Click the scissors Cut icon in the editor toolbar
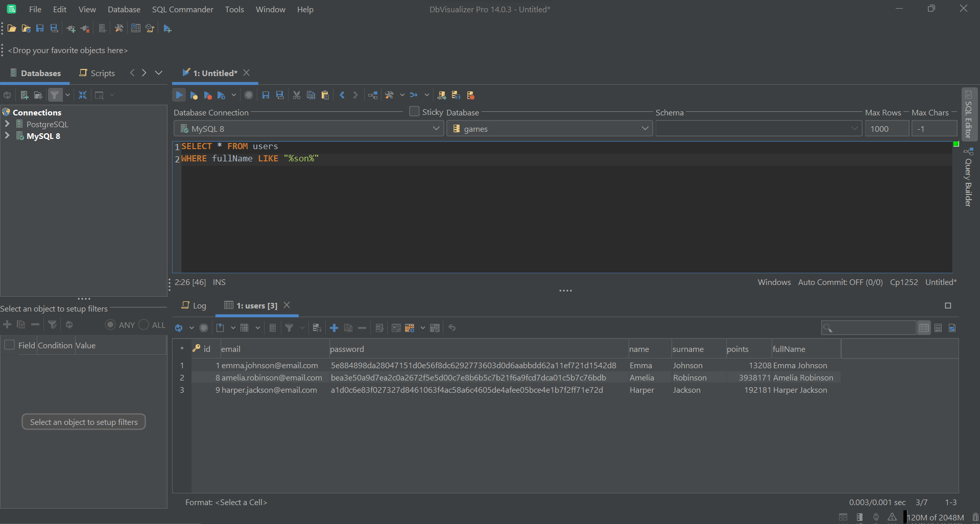Image resolution: width=980 pixels, height=524 pixels. coord(296,95)
